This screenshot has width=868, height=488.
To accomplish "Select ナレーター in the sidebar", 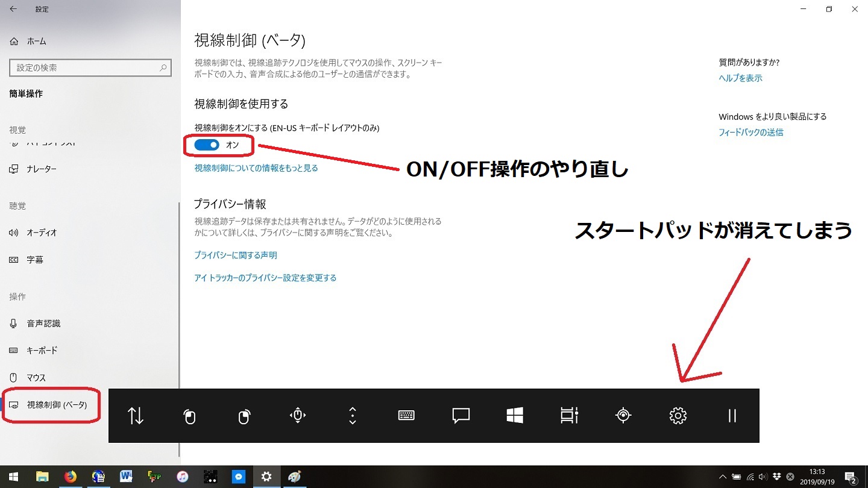I will click(x=42, y=169).
